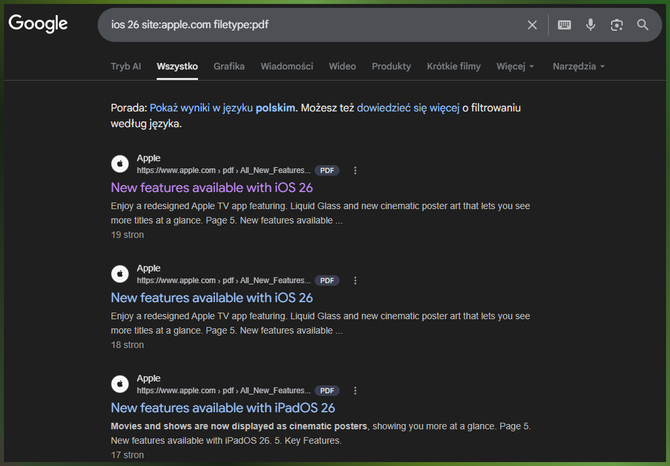Screen dimensions: 670x466
Task: Open the on-screen keyboard input tool
Action: point(564,25)
